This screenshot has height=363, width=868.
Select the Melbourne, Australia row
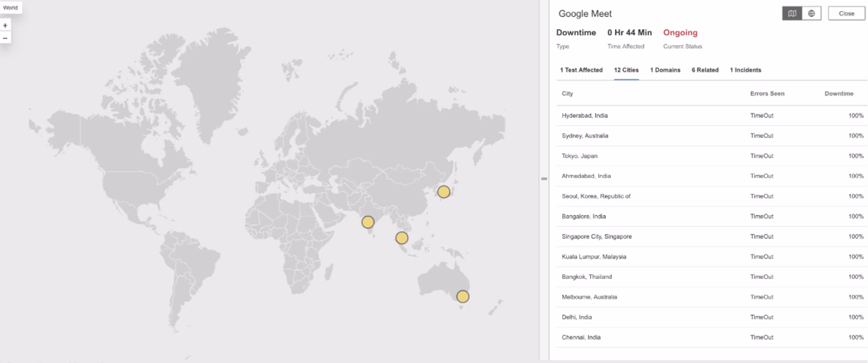click(712, 297)
